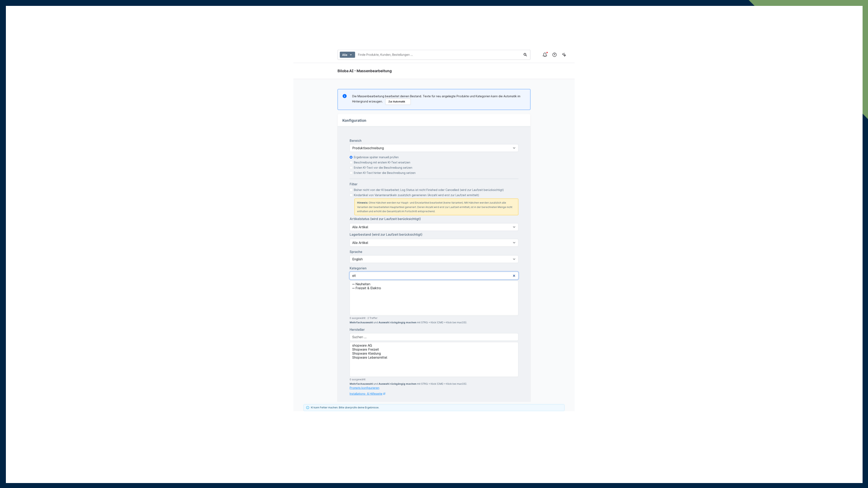Viewport: 868px width, 488px height.
Task: Click the AI sparkle icon
Action: 564,55
